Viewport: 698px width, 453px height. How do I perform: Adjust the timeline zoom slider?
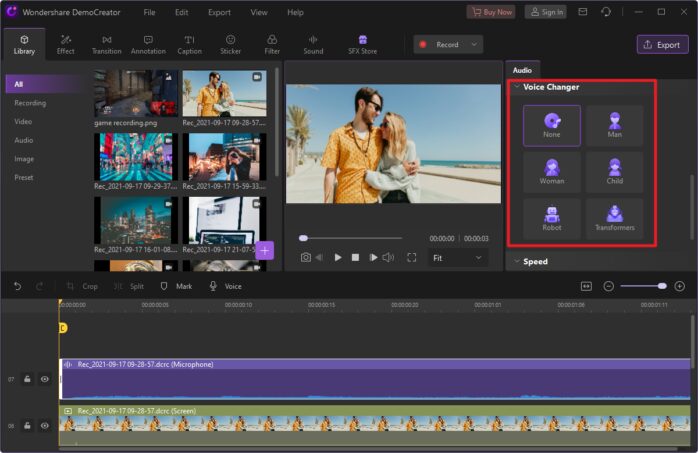click(661, 286)
